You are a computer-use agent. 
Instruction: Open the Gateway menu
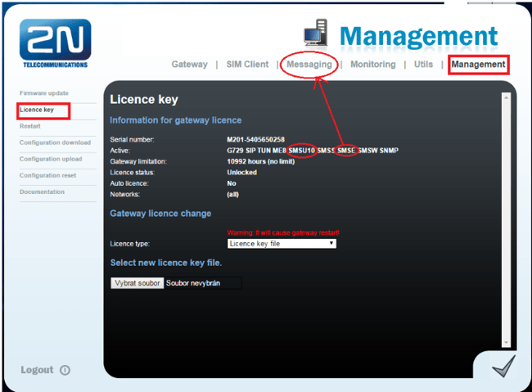(x=189, y=64)
